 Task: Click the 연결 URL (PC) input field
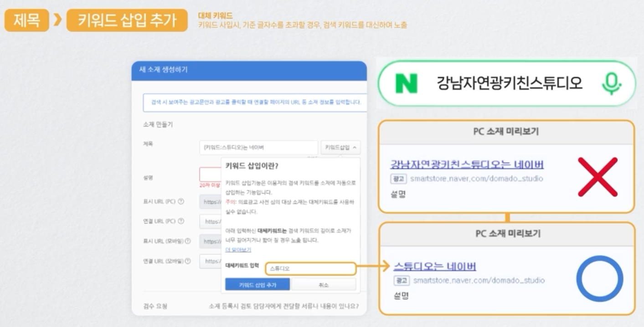click(210, 221)
